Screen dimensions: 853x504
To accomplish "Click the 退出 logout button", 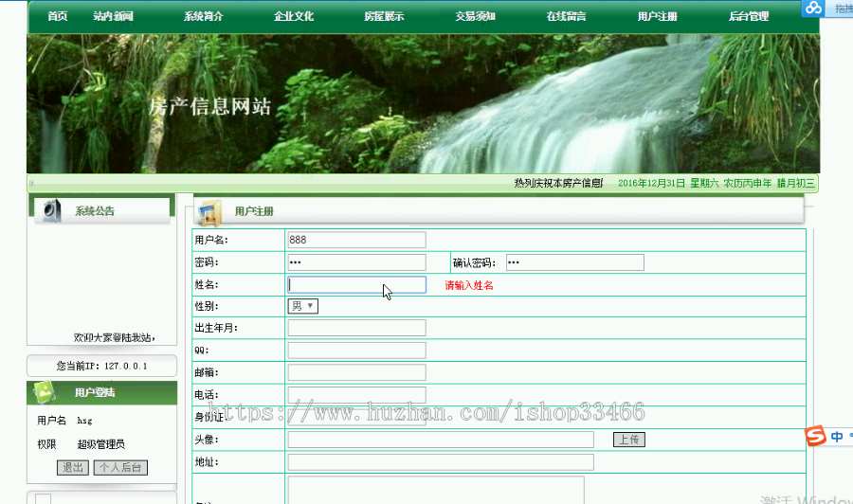I will click(72, 468).
